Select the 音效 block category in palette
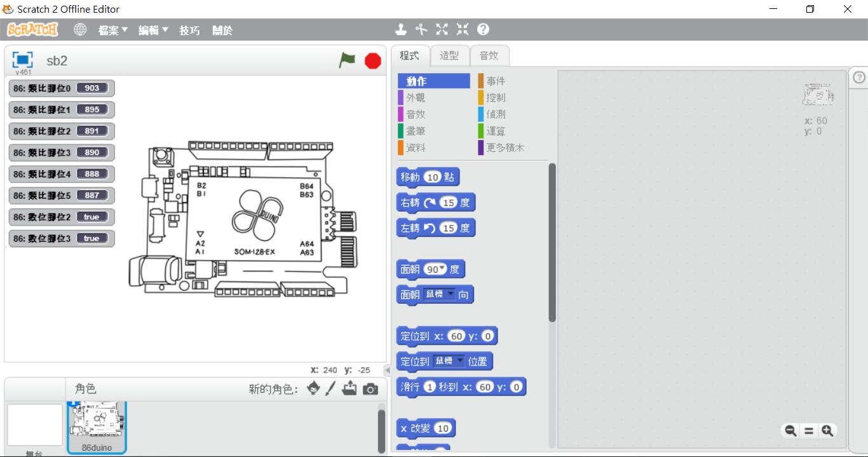This screenshot has height=457, width=868. 434,114
